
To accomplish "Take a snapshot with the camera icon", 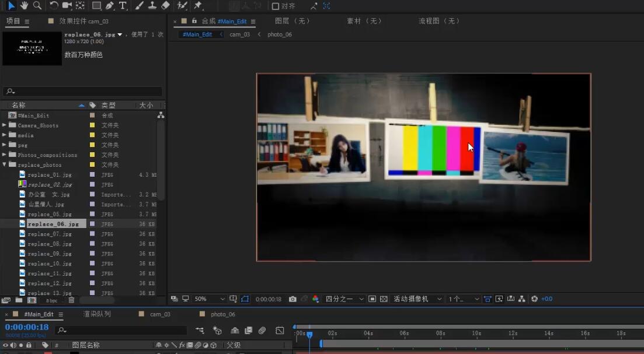I will [x=293, y=299].
